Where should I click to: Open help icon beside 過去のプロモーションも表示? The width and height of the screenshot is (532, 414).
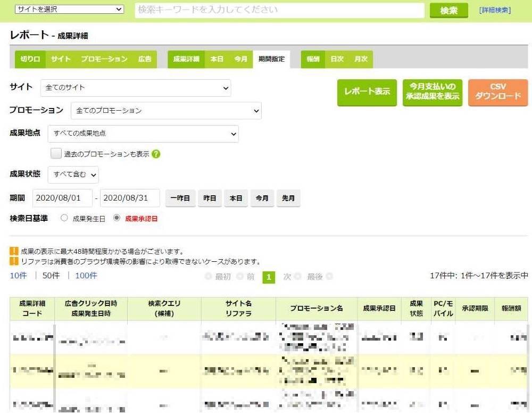156,154
